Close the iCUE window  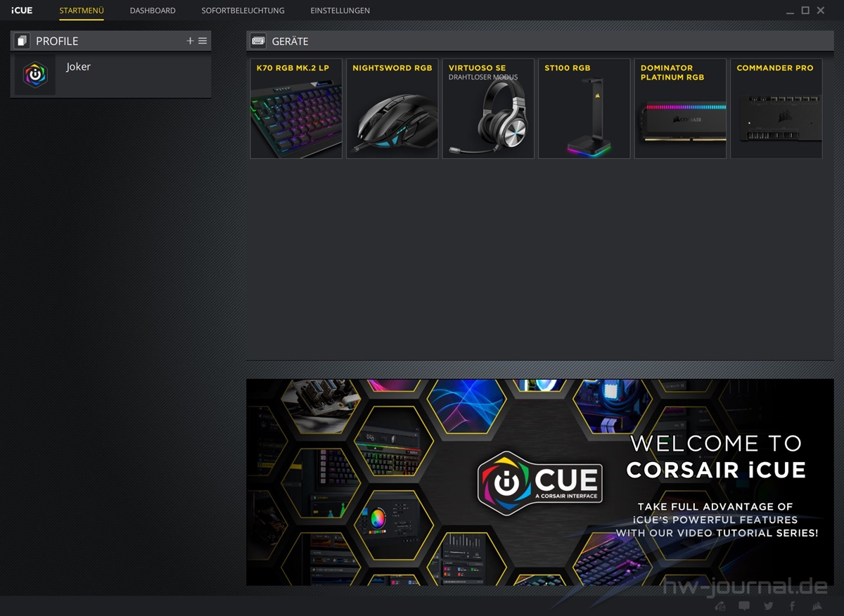(821, 11)
